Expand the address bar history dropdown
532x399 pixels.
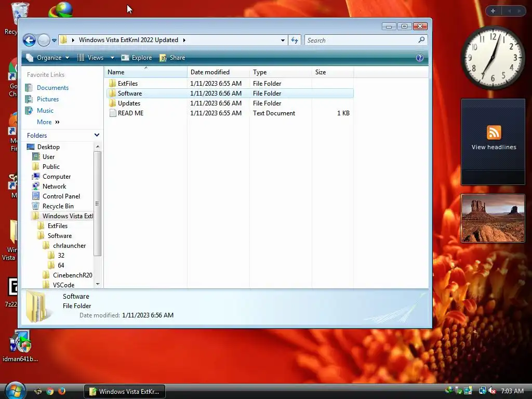coord(283,41)
